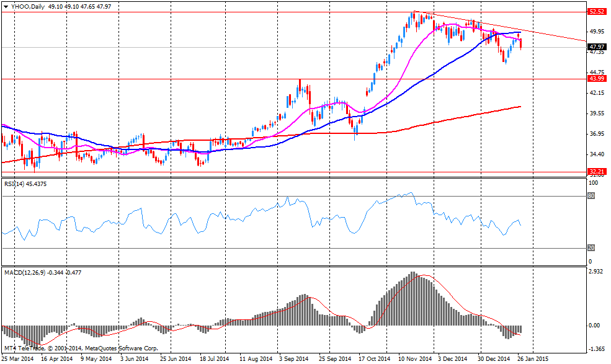Screen dimensions: 611x364
Task: Click the RSI(14) 45.4375 indicator label
Action: (25, 184)
